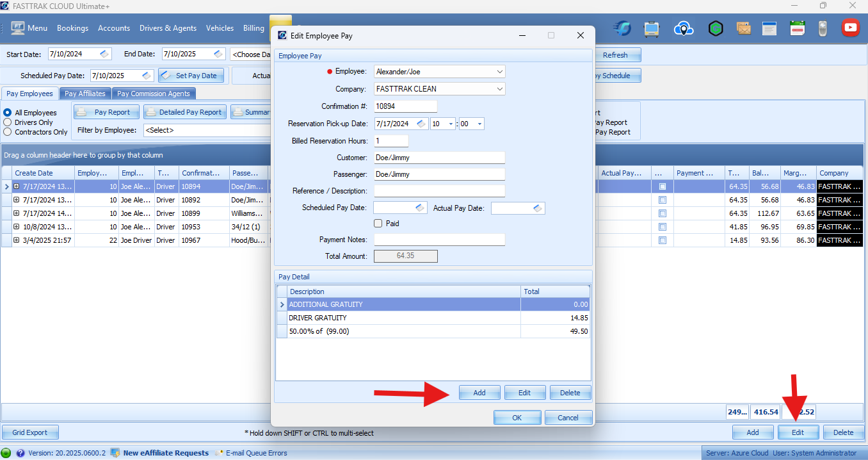Open the Company dropdown FASTTRAK CLEAN
Viewport: 868px width, 460px height.
click(500, 89)
